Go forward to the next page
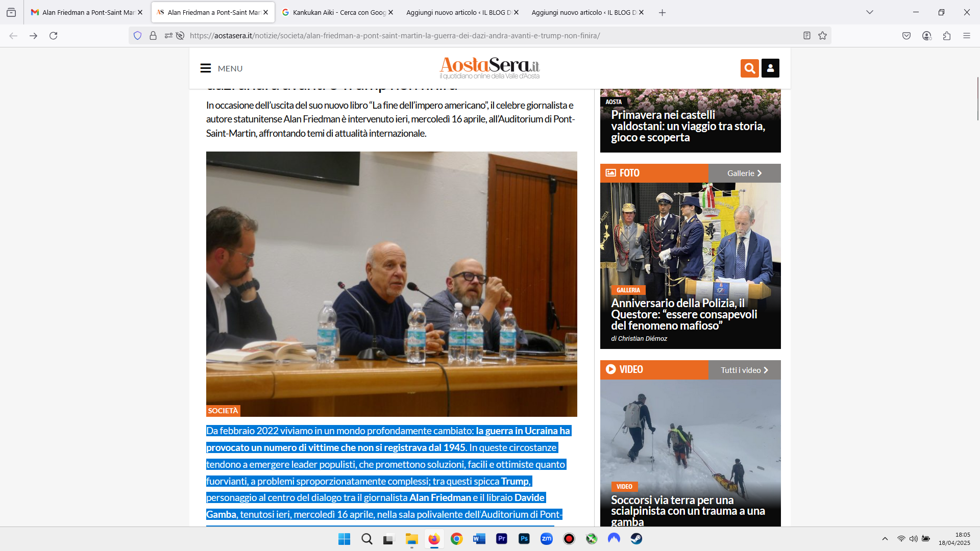The width and height of the screenshot is (980, 551). click(33, 36)
